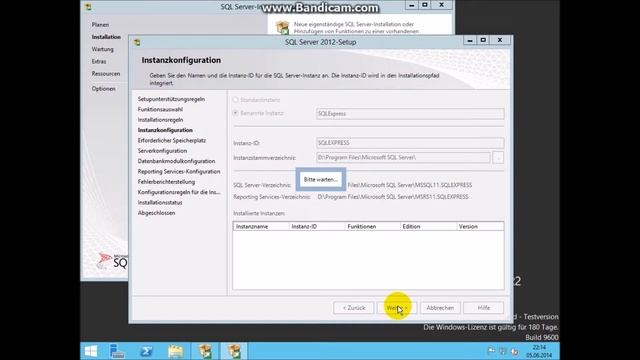
Task: Click the Instanzname column header
Action: click(x=261, y=226)
